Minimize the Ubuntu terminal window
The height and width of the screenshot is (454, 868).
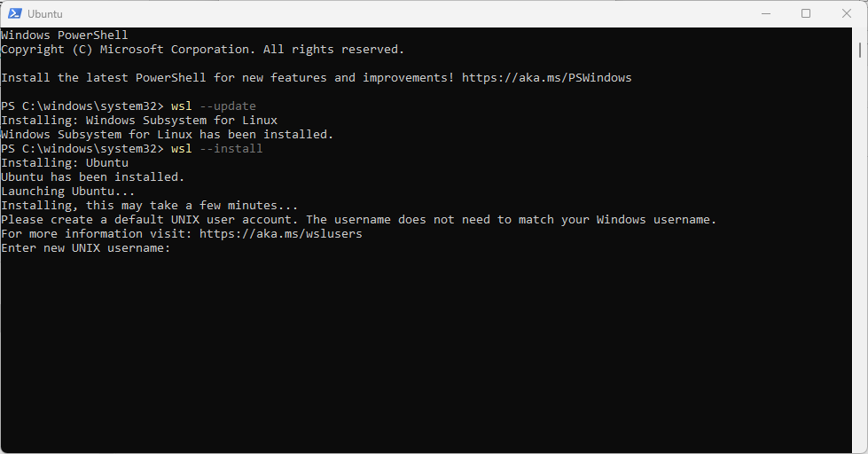[766, 13]
